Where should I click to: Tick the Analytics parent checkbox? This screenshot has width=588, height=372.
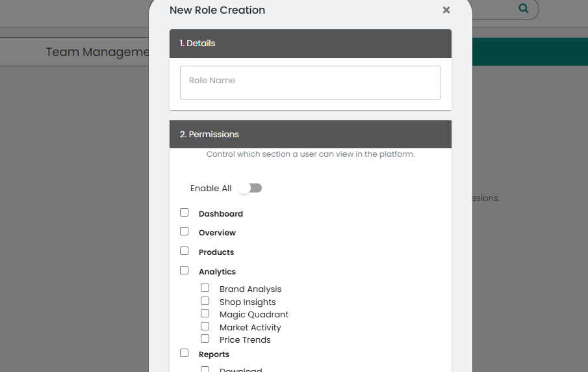pos(185,271)
